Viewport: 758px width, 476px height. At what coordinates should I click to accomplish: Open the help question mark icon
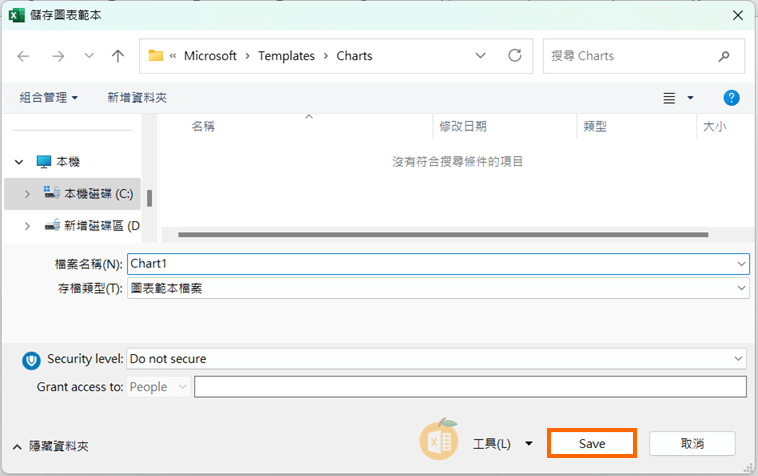(731, 98)
